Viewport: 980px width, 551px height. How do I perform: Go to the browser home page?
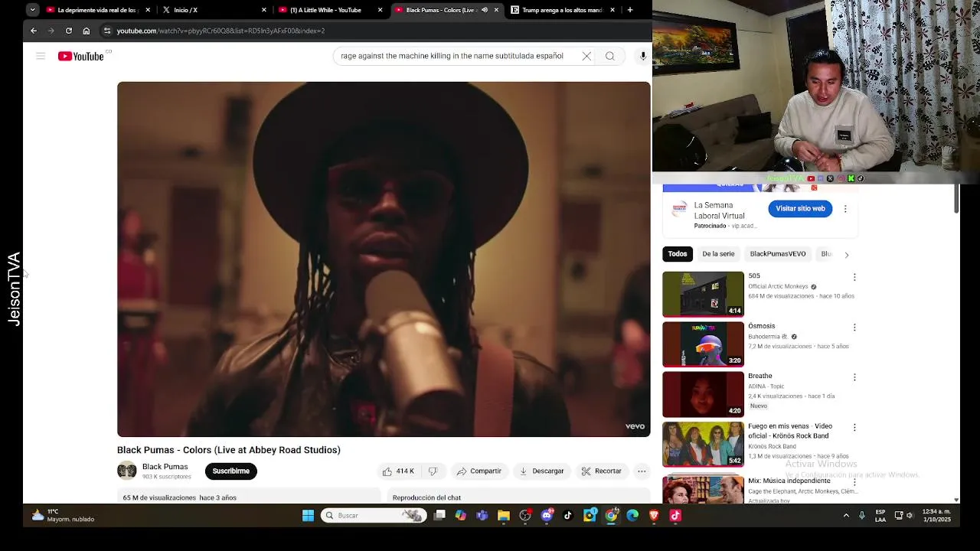(x=87, y=31)
